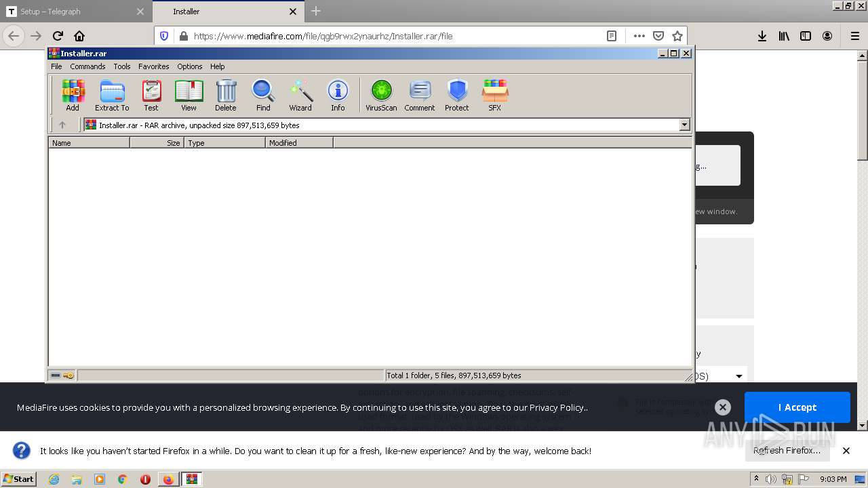This screenshot has width=868, height=488.
Task: Bookmark this page with the star
Action: [677, 36]
